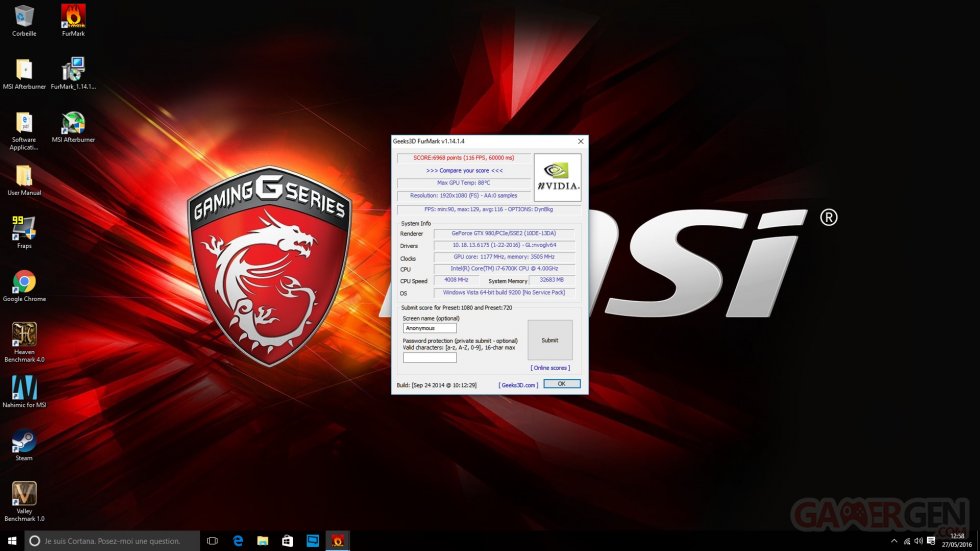Open Microsoft Edge from the taskbar
980x551 pixels.
[238, 540]
